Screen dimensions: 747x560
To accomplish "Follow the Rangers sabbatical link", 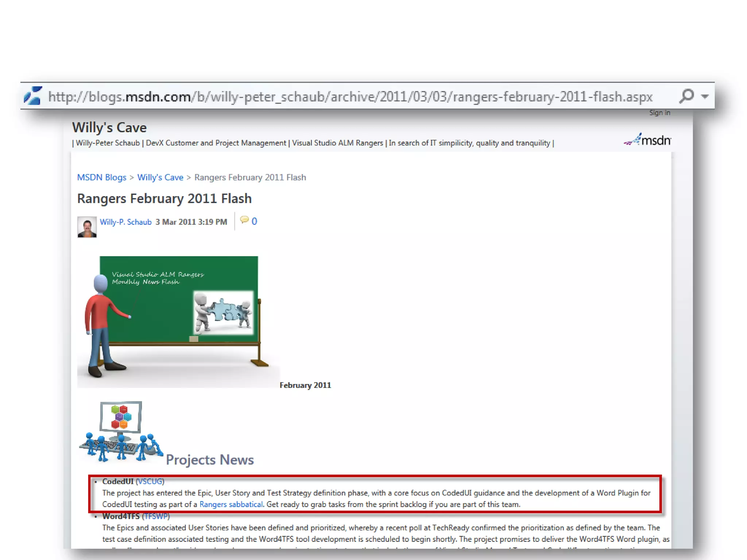I will coord(231,504).
